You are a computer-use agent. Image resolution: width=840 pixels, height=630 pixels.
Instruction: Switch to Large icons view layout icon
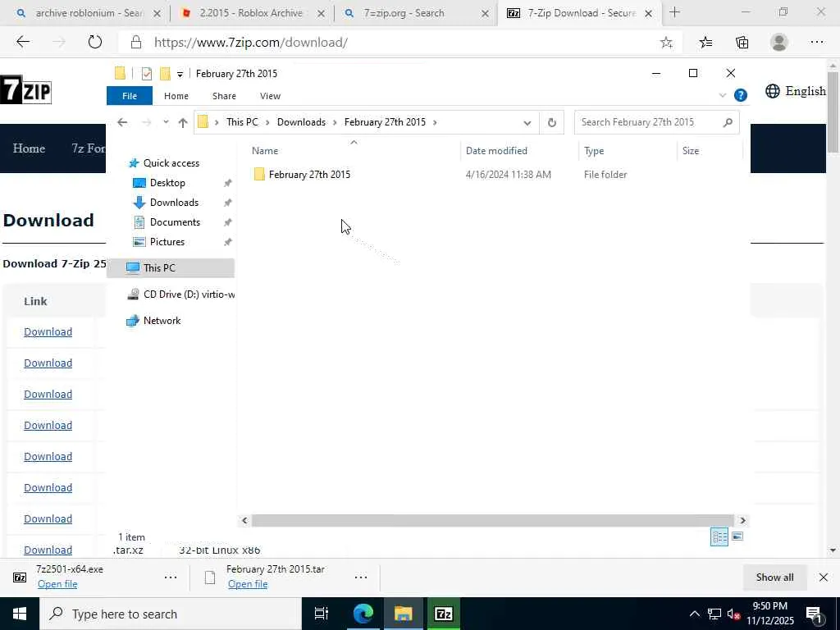coord(737,536)
